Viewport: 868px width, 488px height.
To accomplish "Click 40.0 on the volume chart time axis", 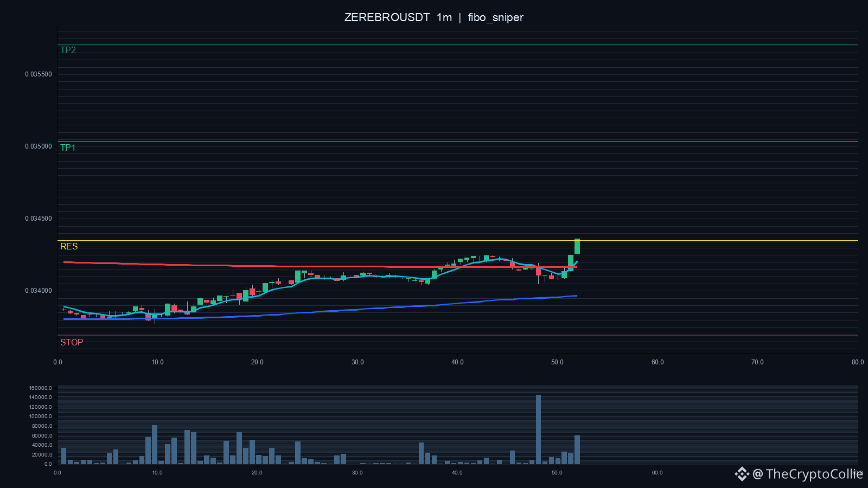I will click(457, 473).
